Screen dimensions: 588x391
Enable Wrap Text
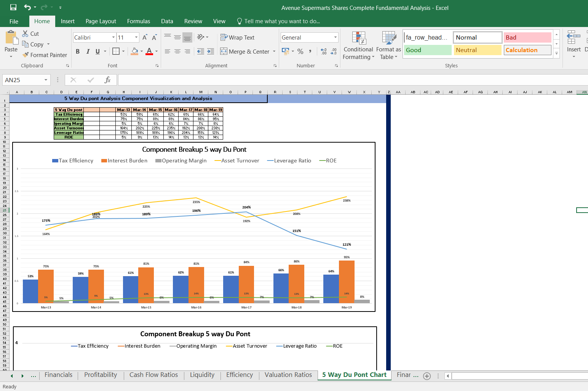click(237, 37)
